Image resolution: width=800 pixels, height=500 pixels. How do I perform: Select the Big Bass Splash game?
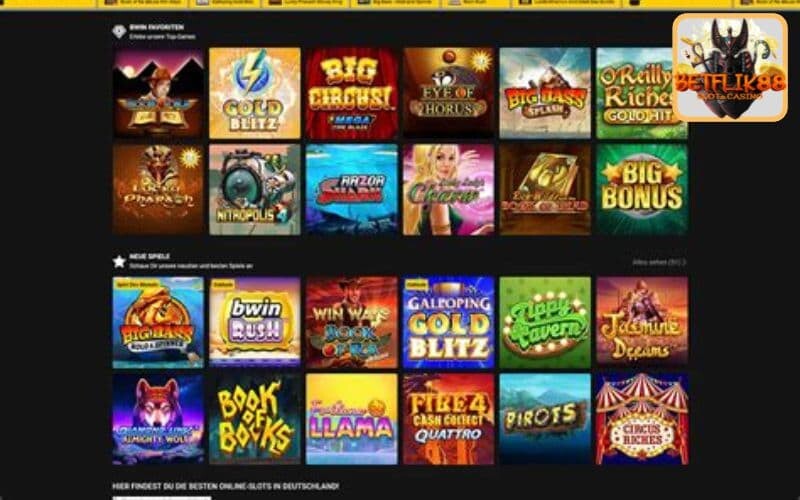pyautogui.click(x=545, y=93)
